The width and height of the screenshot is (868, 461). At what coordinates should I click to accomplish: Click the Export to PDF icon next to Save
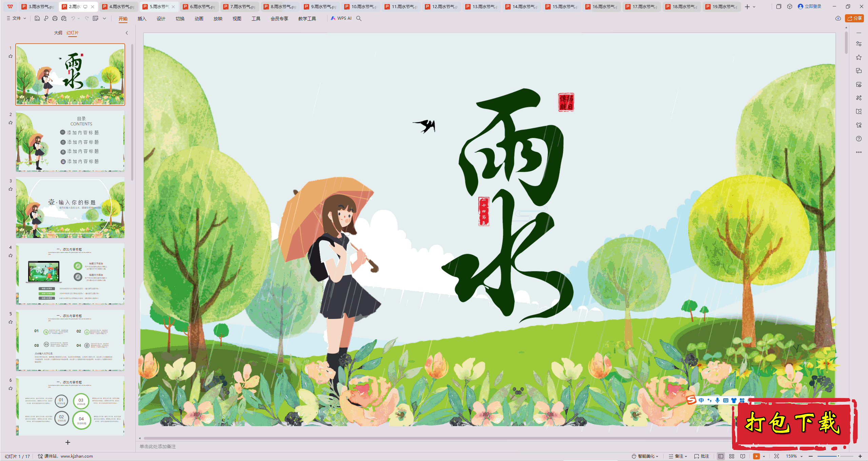[x=46, y=19]
